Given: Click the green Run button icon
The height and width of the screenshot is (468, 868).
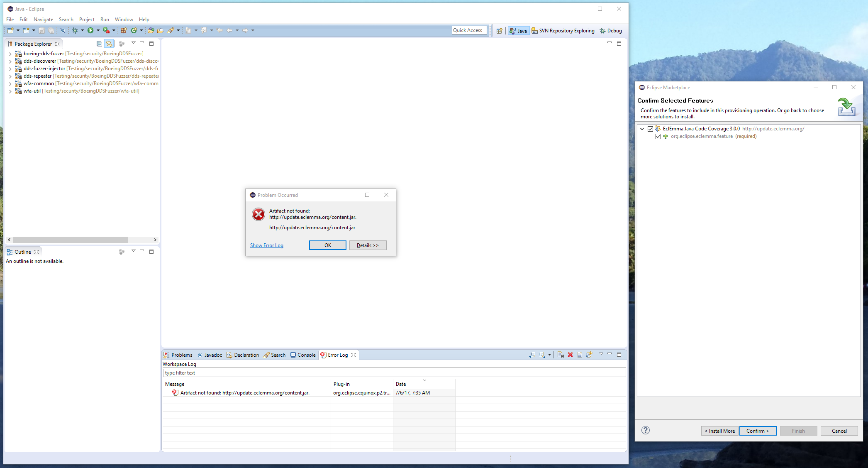Looking at the screenshot, I should tap(90, 30).
